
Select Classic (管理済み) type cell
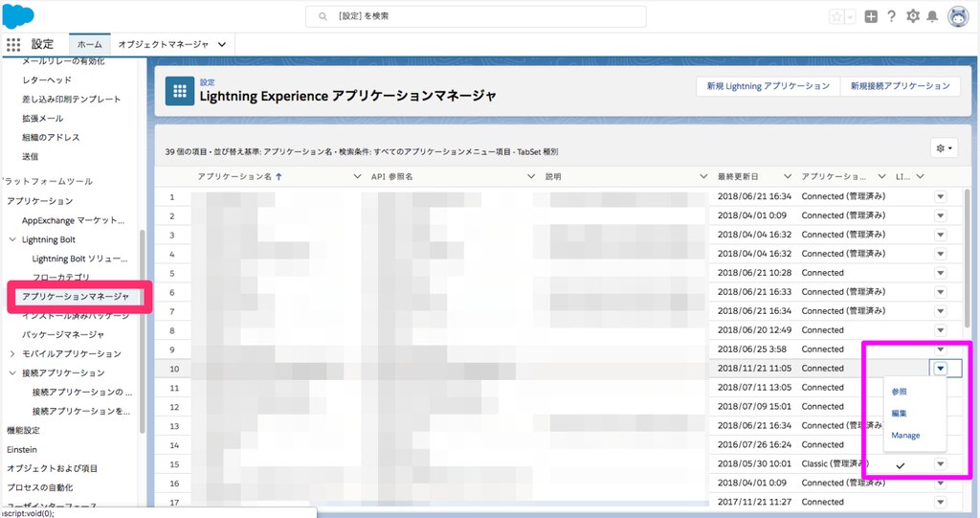point(835,464)
